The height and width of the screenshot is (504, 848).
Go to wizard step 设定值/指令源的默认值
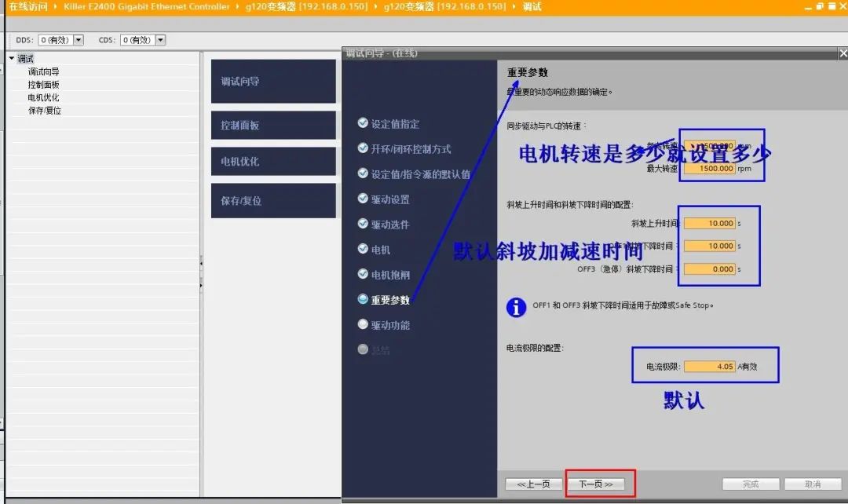click(421, 174)
